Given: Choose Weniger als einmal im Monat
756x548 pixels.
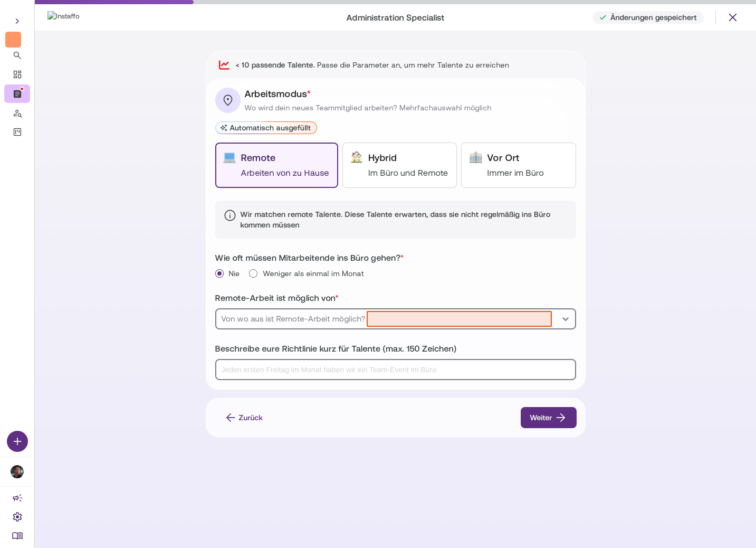Looking at the screenshot, I should point(253,273).
